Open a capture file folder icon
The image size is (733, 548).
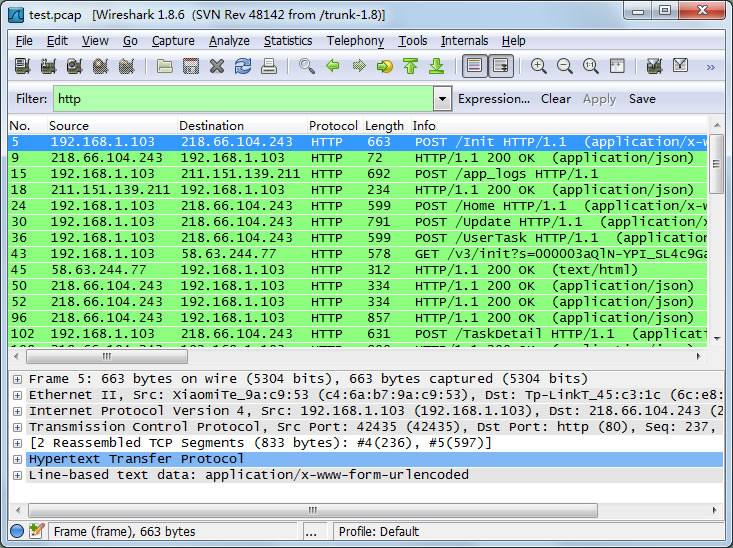164,66
